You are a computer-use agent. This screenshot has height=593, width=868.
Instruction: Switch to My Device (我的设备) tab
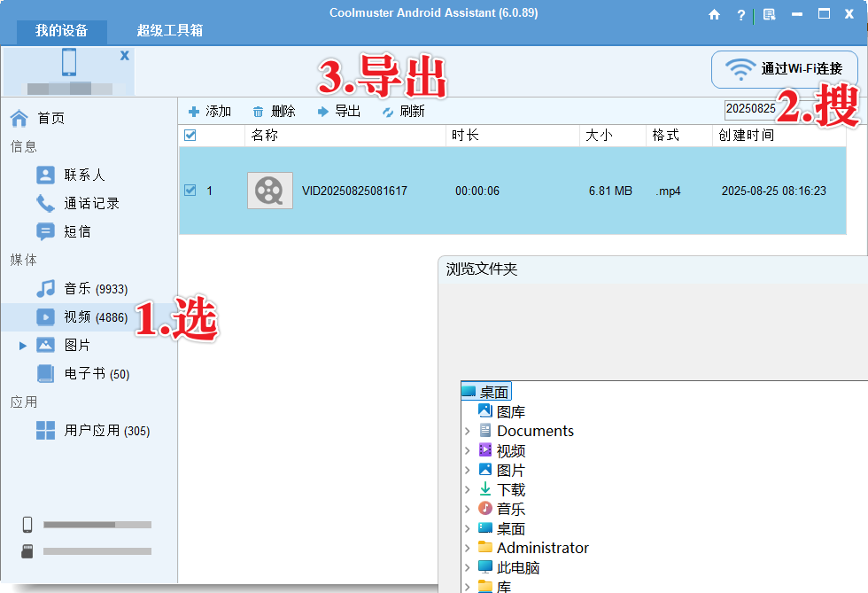[x=61, y=31]
